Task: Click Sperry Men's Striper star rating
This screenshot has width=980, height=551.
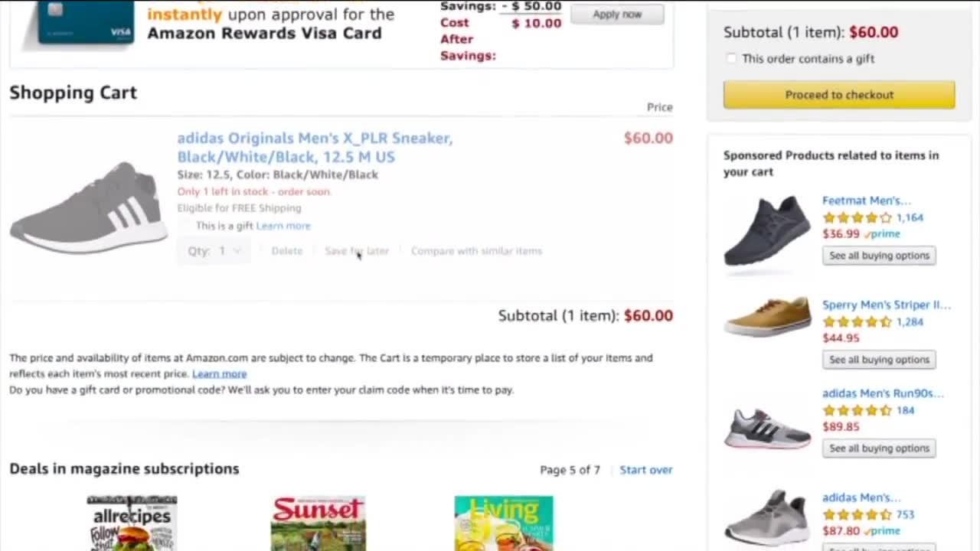Action: [857, 322]
